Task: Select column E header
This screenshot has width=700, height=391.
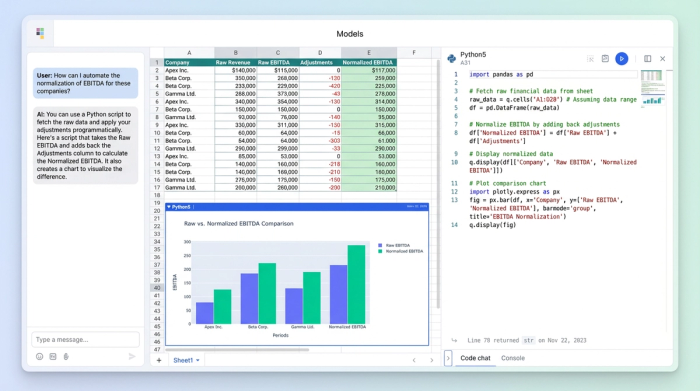Action: pos(369,53)
